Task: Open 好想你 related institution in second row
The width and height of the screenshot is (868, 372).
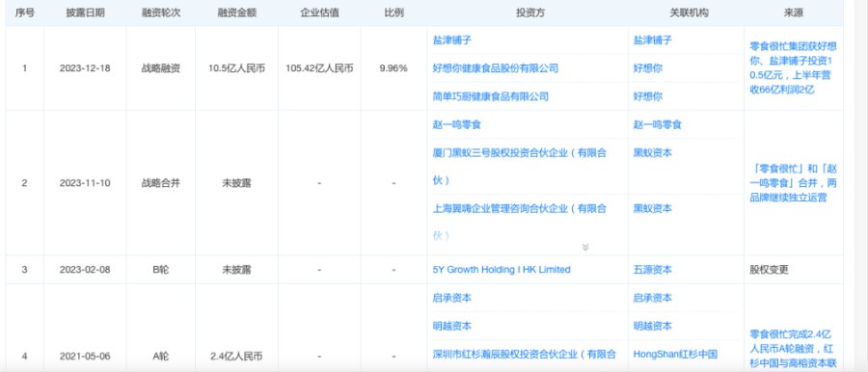Action: (648, 68)
